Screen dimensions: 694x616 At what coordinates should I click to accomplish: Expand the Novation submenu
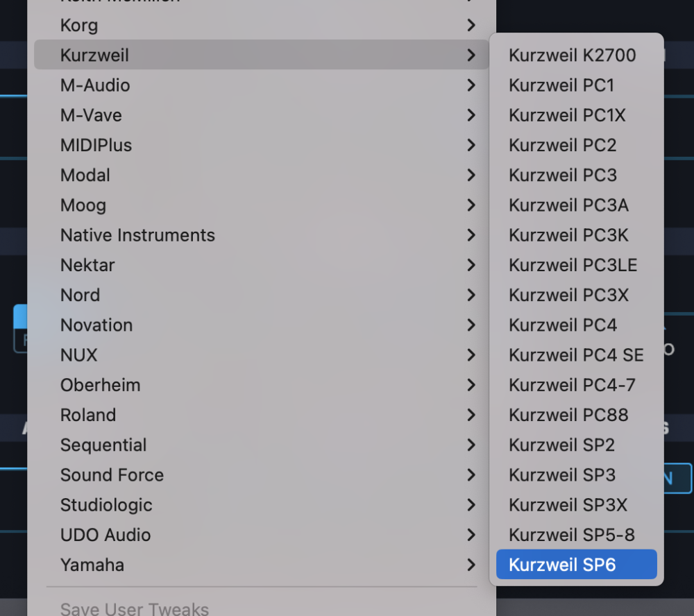[96, 325]
